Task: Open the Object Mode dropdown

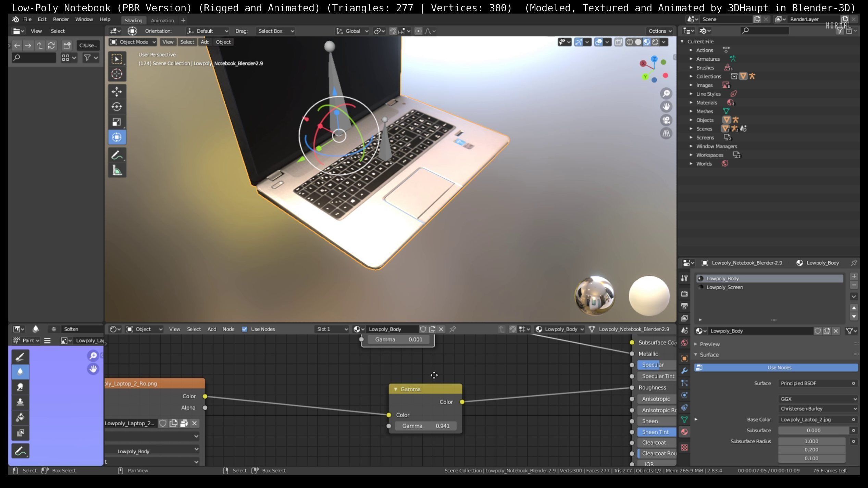Action: [133, 42]
